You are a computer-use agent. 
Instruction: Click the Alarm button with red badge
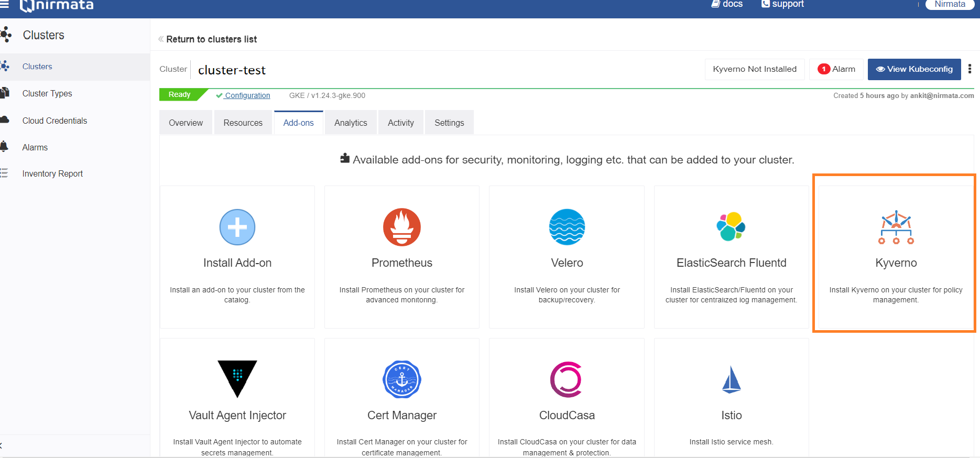pyautogui.click(x=836, y=69)
